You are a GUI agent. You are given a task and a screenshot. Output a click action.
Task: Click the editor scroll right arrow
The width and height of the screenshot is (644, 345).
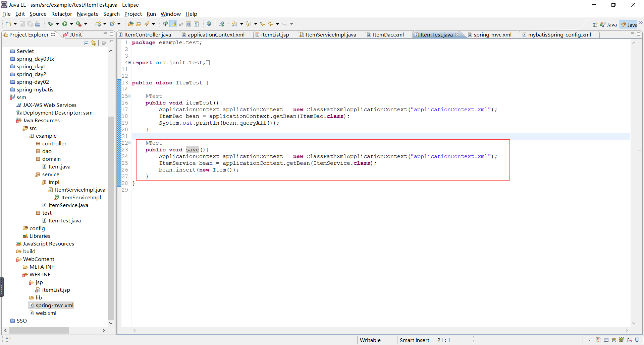(627, 330)
